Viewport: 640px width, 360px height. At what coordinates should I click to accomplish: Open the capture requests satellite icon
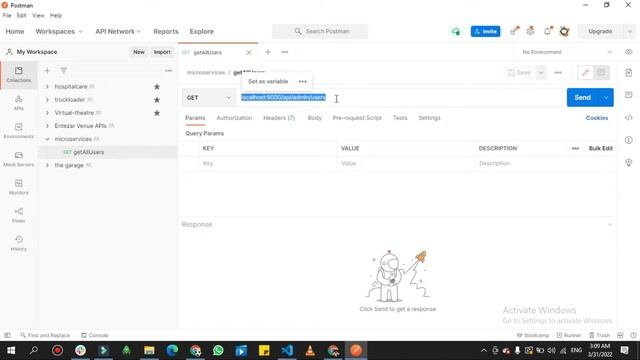pos(513,31)
